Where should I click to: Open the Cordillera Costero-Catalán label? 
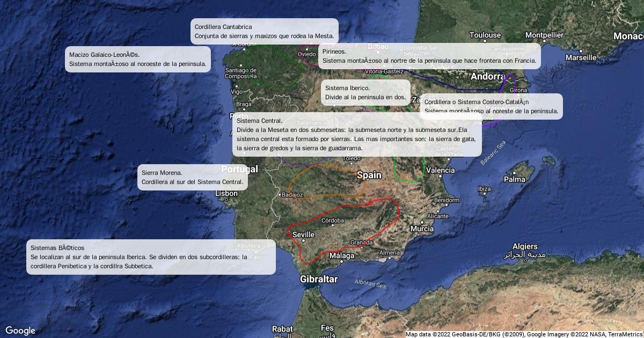coord(491,106)
